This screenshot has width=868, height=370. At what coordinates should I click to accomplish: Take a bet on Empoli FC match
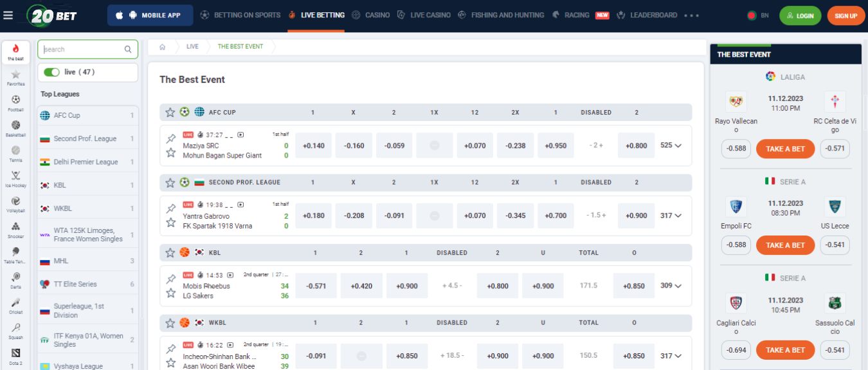click(785, 245)
